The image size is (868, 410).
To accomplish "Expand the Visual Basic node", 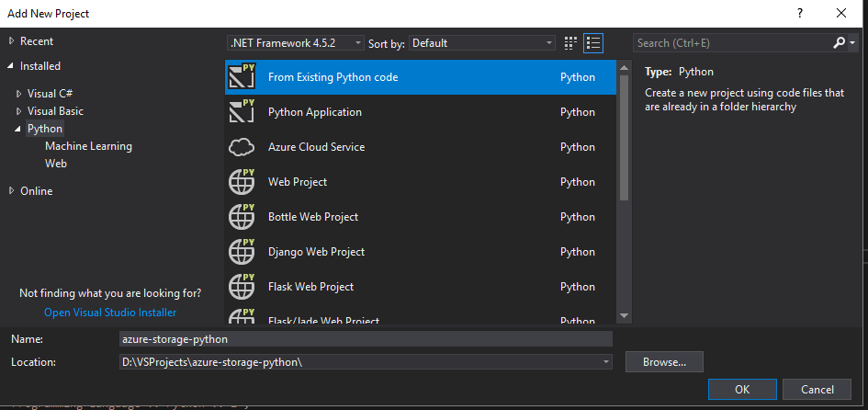I will [x=19, y=111].
